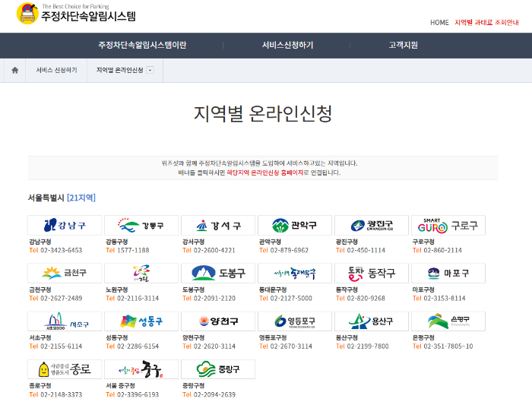Click phone number 02-2627-2489
Image resolution: width=532 pixels, height=405 pixels.
pyautogui.click(x=62, y=299)
